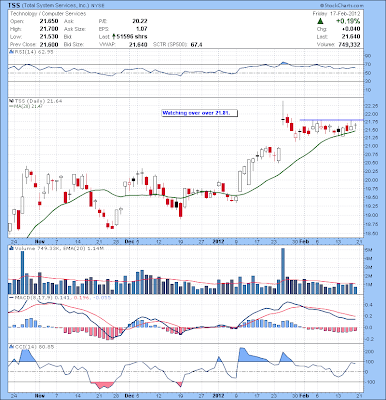Click the Technology / Computer Services sector text
The width and height of the screenshot is (386, 400).
pyautogui.click(x=48, y=14)
